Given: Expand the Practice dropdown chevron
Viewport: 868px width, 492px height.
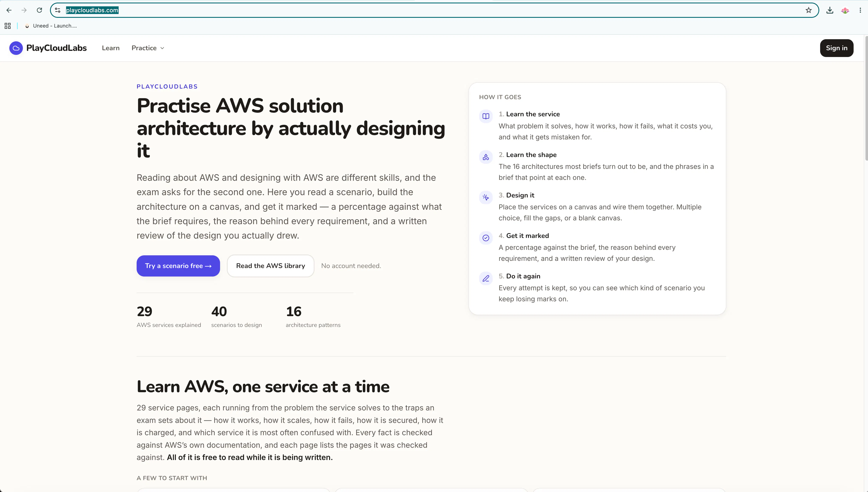Looking at the screenshot, I should [x=162, y=48].
